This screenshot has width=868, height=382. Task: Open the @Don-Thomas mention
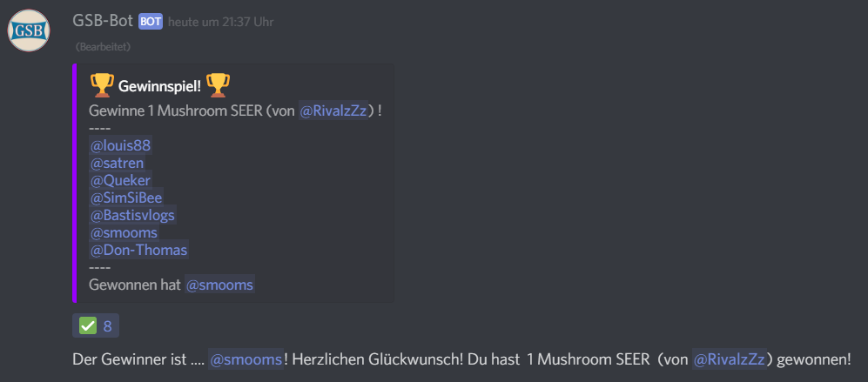139,251
